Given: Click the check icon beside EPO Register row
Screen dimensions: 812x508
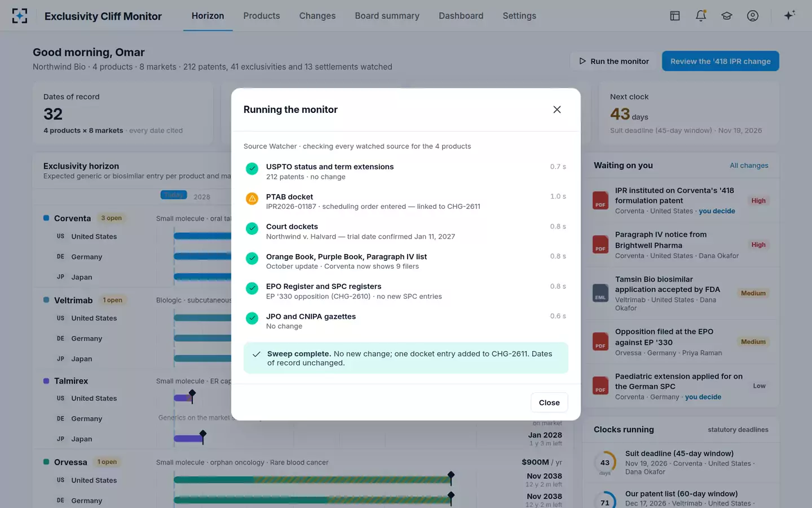Looking at the screenshot, I should (252, 288).
